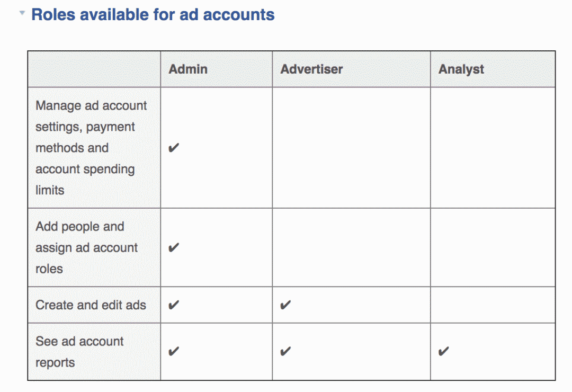Collapse the Roles available for ad accounts section
Screen dimensions: 572x392
(22, 13)
